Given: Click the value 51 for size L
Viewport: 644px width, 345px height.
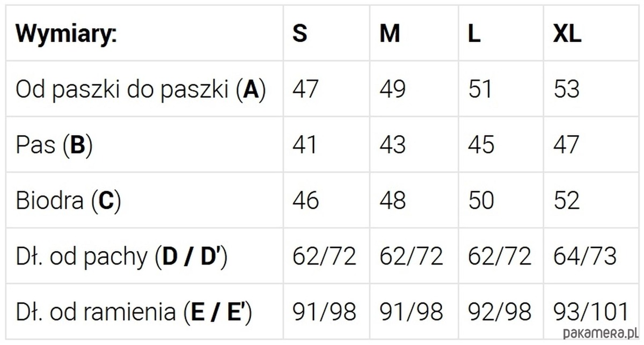Looking at the screenshot, I should 480,90.
